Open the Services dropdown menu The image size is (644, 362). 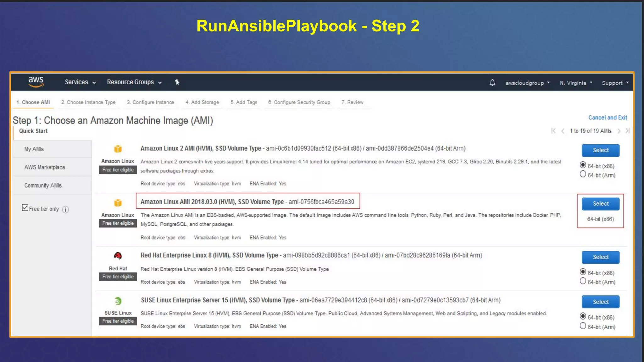pos(80,82)
